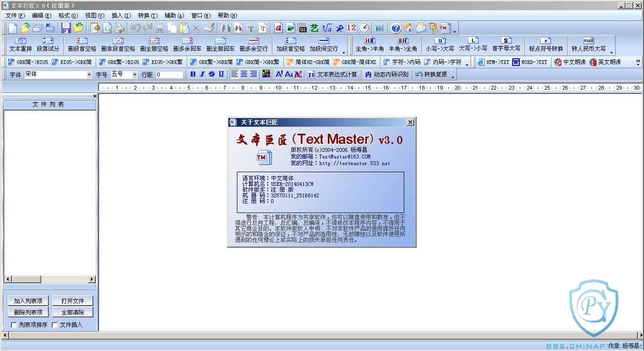Align text left button
The width and height of the screenshot is (644, 351).
235,74
